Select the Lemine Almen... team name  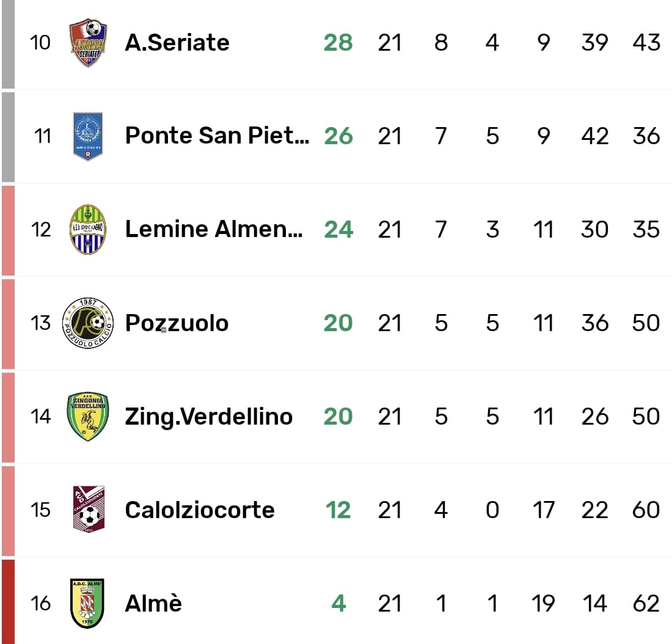point(214,229)
